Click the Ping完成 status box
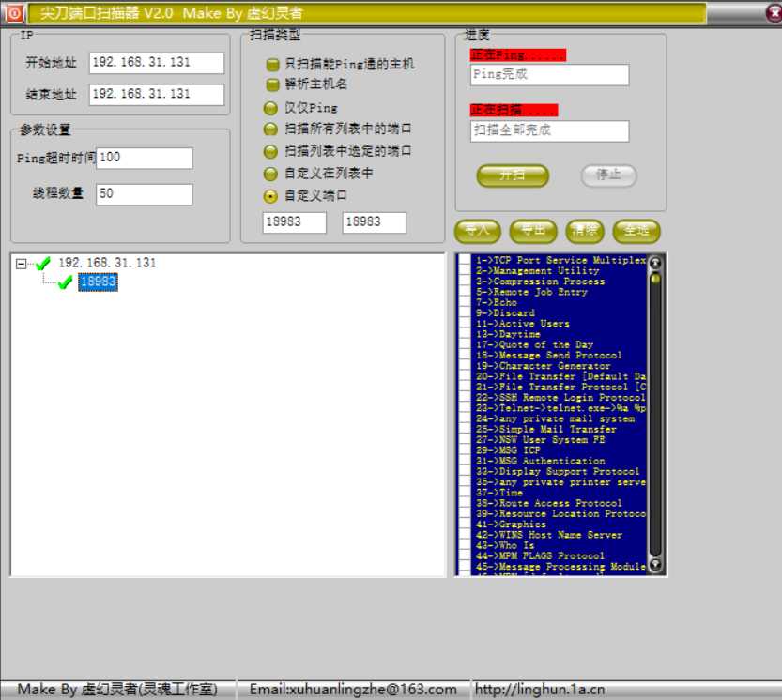Screen dimensions: 782x700 coord(549,75)
